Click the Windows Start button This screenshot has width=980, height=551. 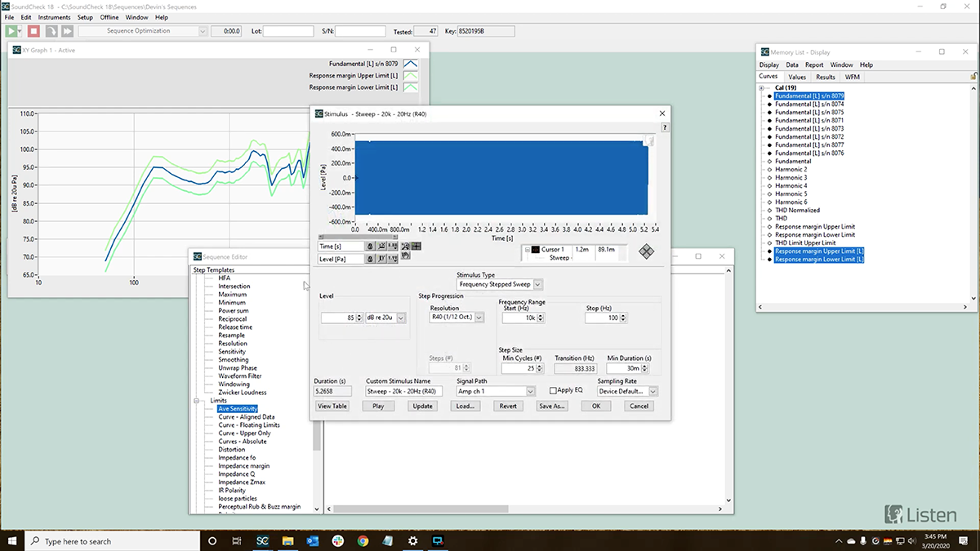[x=14, y=540]
